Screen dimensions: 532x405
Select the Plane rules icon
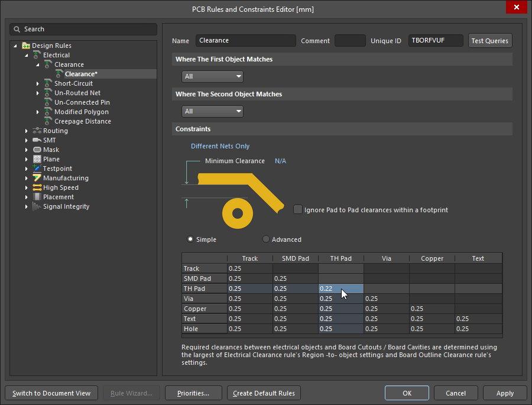pyautogui.click(x=35, y=159)
